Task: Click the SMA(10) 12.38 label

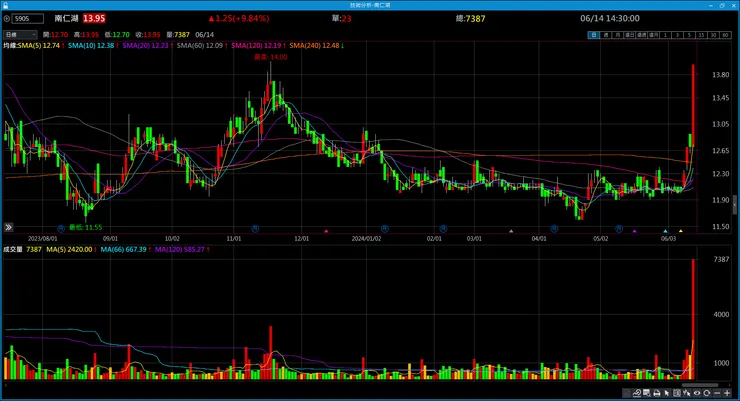Action: (x=93, y=46)
